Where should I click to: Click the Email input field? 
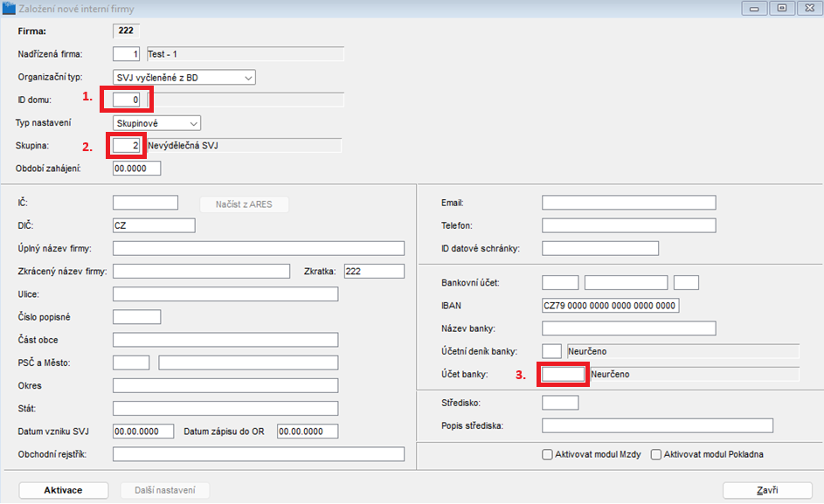coord(629,203)
